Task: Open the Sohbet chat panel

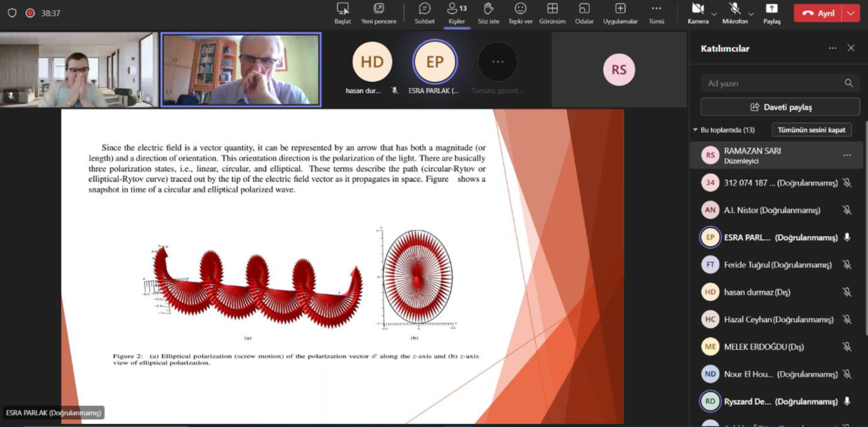Action: (424, 9)
